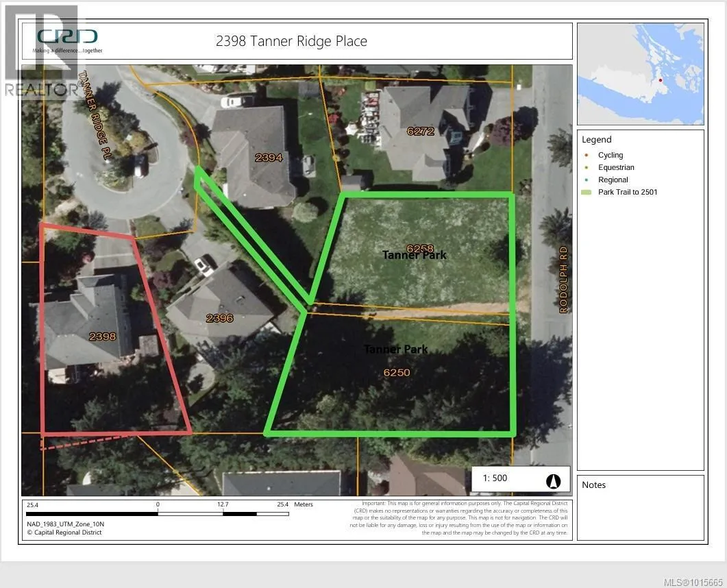Click the Tanner Park 6258 parcel
The width and height of the screenshot is (727, 588).
click(419, 249)
